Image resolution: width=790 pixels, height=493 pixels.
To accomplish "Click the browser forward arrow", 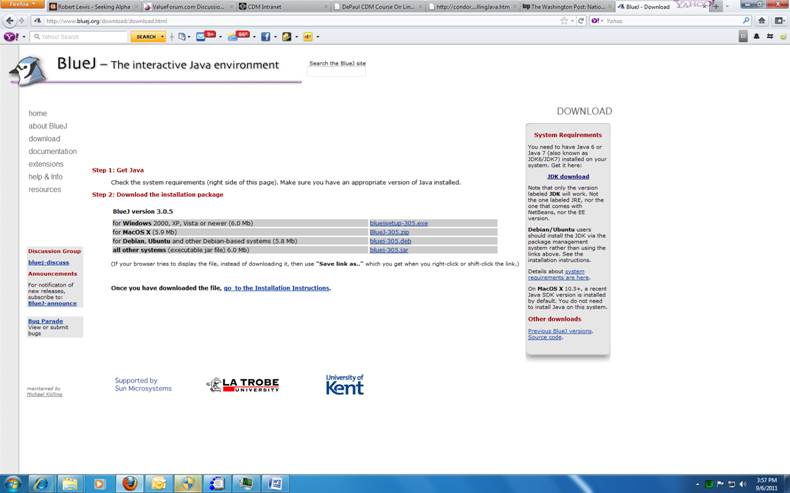I will (21, 21).
